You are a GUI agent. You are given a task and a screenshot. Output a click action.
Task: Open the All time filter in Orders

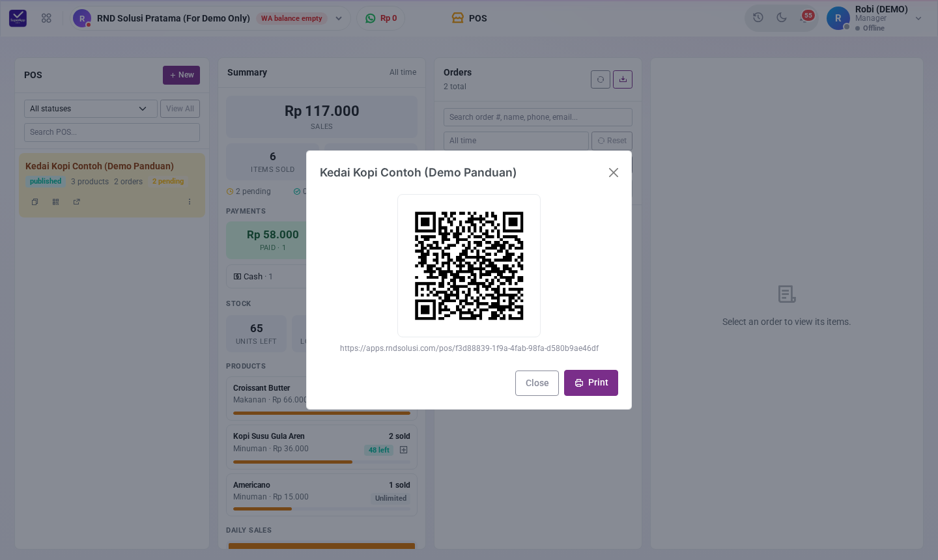pos(516,141)
